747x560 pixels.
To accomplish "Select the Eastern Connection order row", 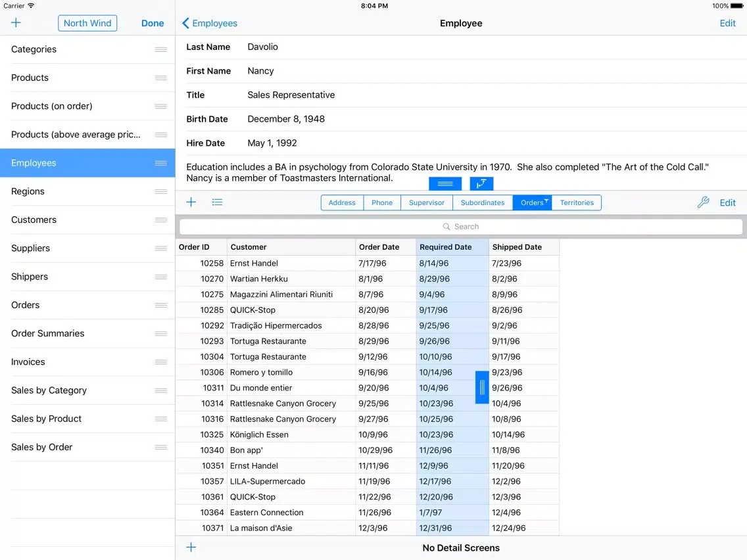I will coord(368,513).
